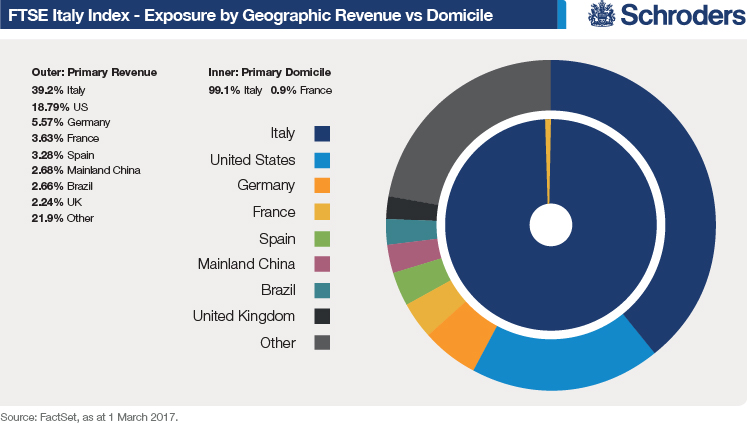The width and height of the screenshot is (747, 438).
Task: Click the white center of the donut
Action: pyautogui.click(x=549, y=225)
